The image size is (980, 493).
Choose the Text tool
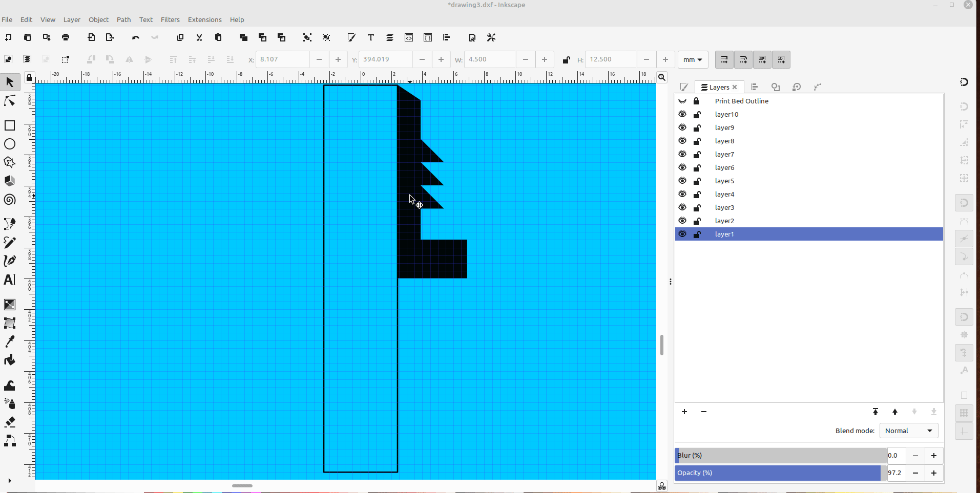tap(9, 280)
